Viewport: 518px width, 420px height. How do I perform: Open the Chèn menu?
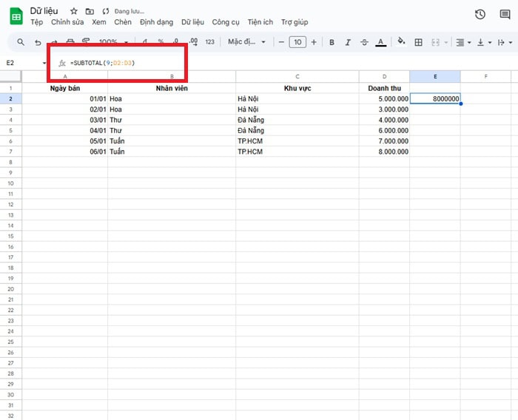point(123,22)
